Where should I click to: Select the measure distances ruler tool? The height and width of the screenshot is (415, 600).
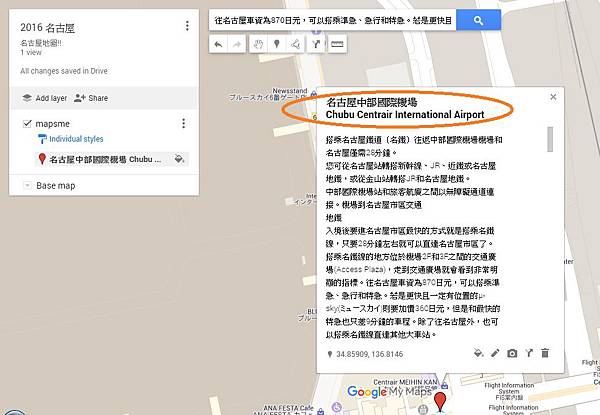point(337,44)
